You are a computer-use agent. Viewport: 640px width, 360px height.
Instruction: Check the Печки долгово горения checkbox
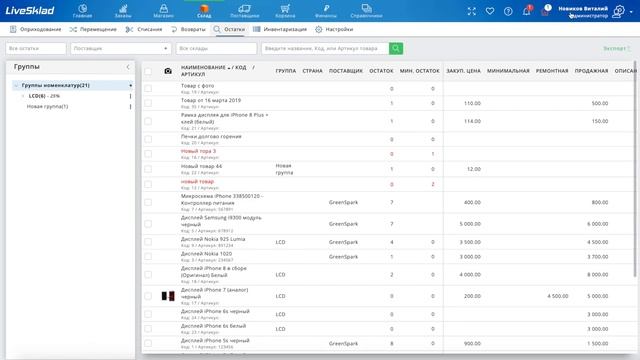tap(148, 139)
